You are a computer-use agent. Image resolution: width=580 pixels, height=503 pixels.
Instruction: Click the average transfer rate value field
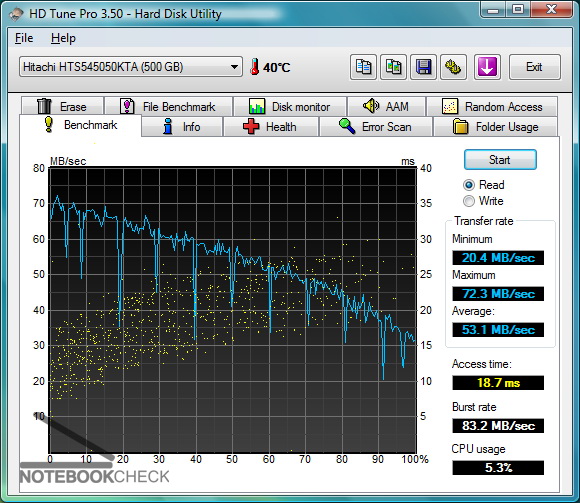[x=498, y=330]
